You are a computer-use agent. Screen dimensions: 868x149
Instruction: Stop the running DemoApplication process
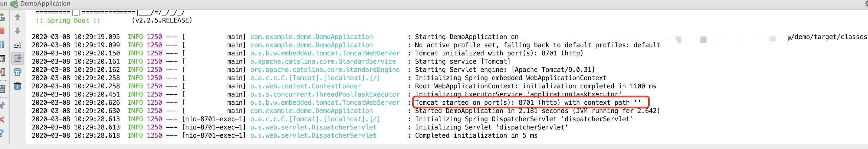2,31
